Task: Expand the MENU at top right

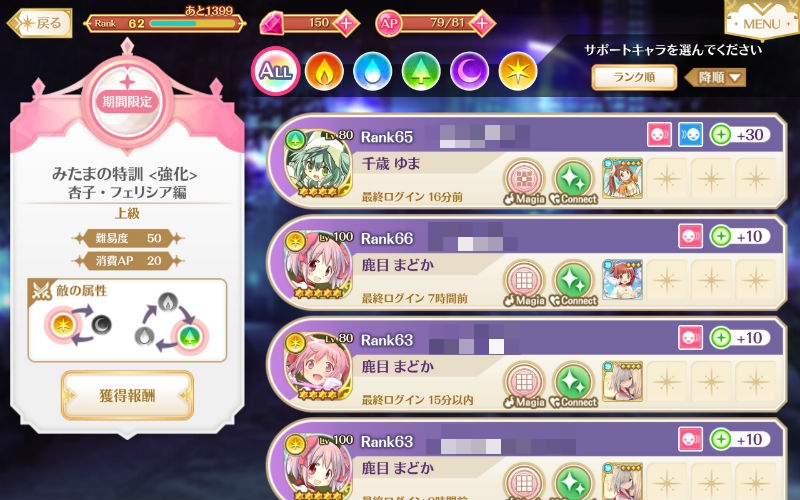Action: click(x=761, y=19)
